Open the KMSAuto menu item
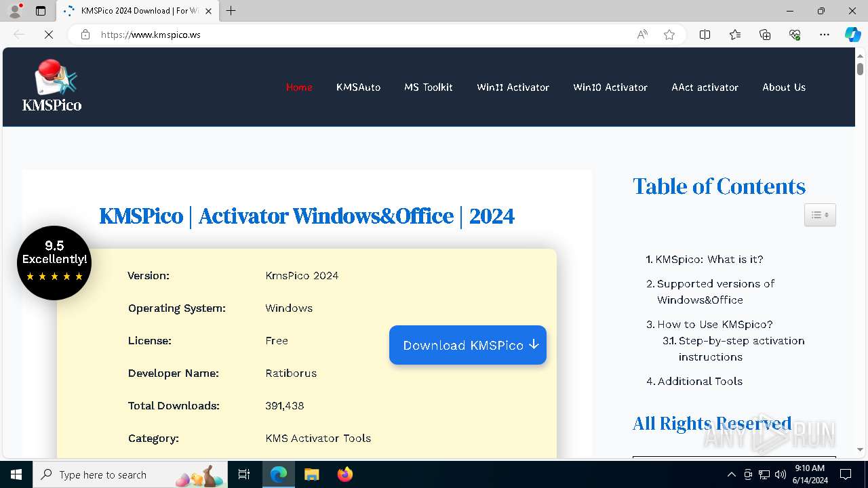The height and width of the screenshot is (488, 868). coord(358,87)
